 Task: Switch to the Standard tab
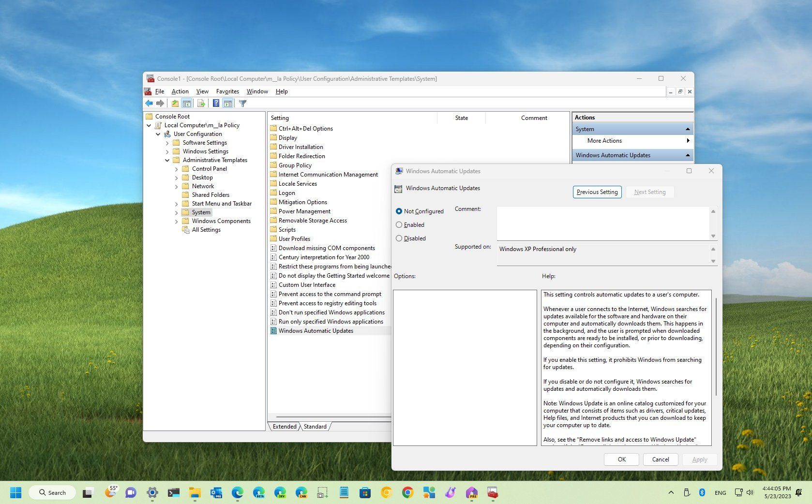point(315,427)
